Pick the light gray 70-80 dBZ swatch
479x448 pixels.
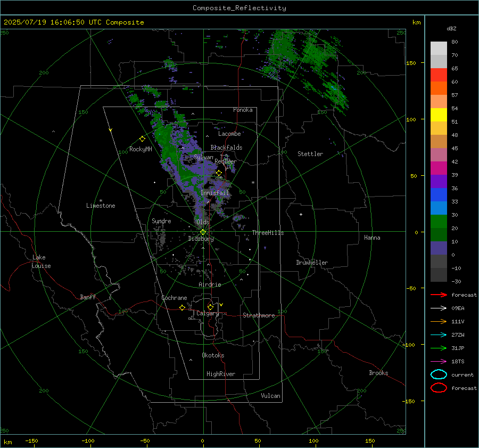pyautogui.click(x=439, y=48)
